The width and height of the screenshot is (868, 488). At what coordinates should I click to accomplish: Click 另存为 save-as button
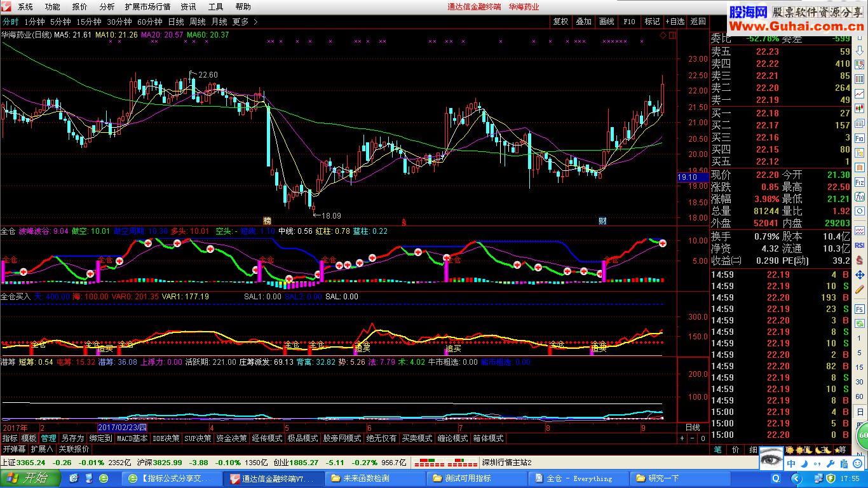(x=73, y=438)
